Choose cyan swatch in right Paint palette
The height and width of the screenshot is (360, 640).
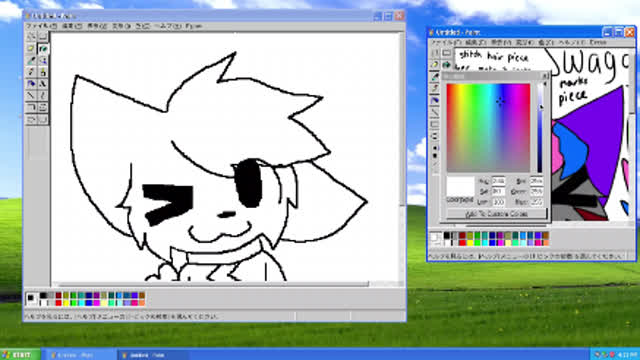[485, 243]
